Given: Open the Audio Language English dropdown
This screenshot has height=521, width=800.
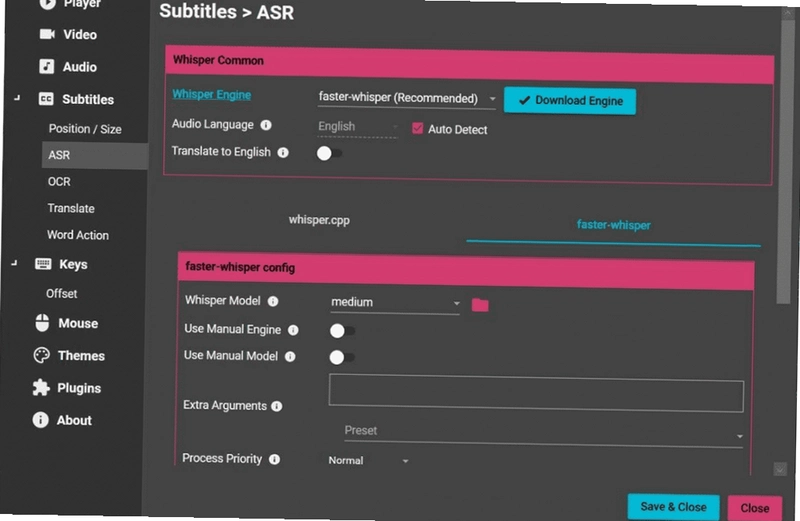Looking at the screenshot, I should pos(358,127).
